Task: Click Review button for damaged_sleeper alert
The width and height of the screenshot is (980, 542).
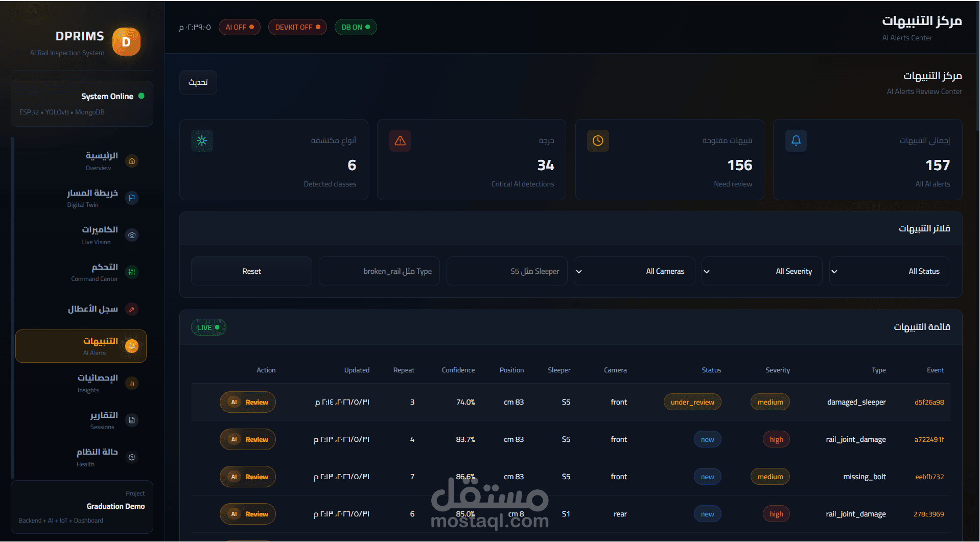Action: (248, 403)
